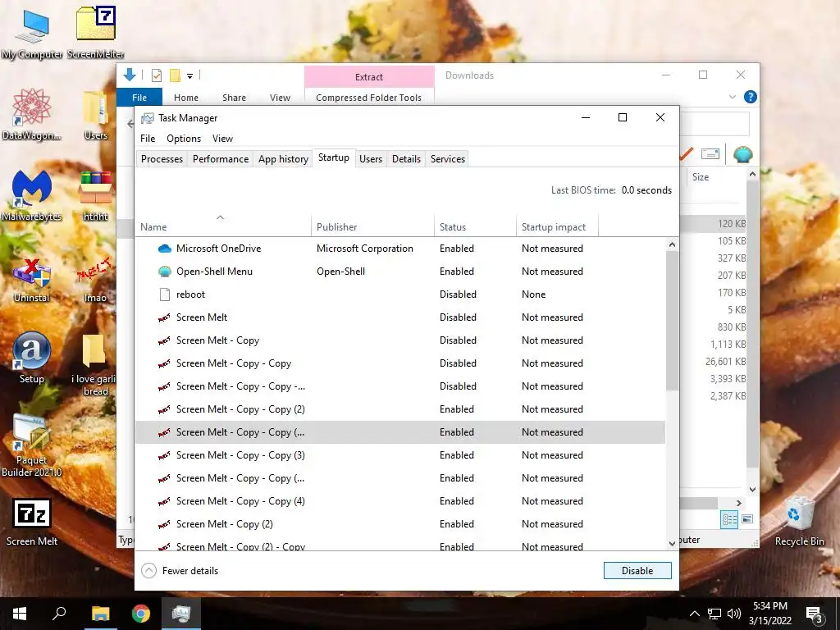This screenshot has width=840, height=630.
Task: Switch to the Services tab
Action: [448, 159]
